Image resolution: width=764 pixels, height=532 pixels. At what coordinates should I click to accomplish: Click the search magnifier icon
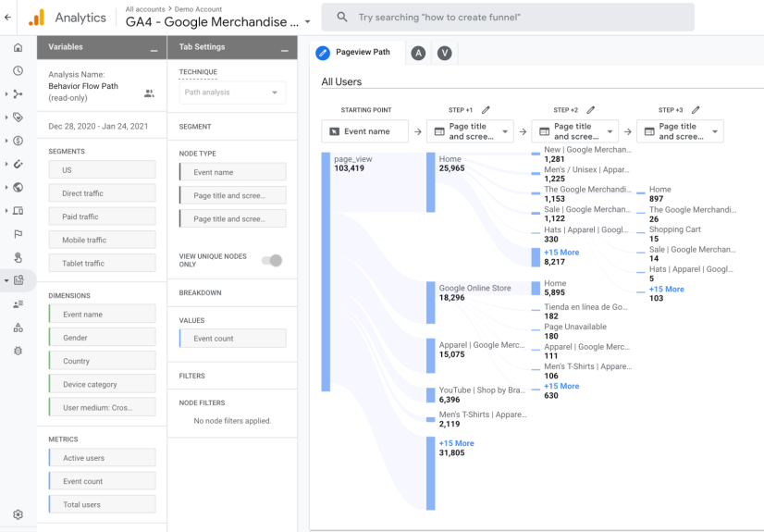tap(342, 17)
